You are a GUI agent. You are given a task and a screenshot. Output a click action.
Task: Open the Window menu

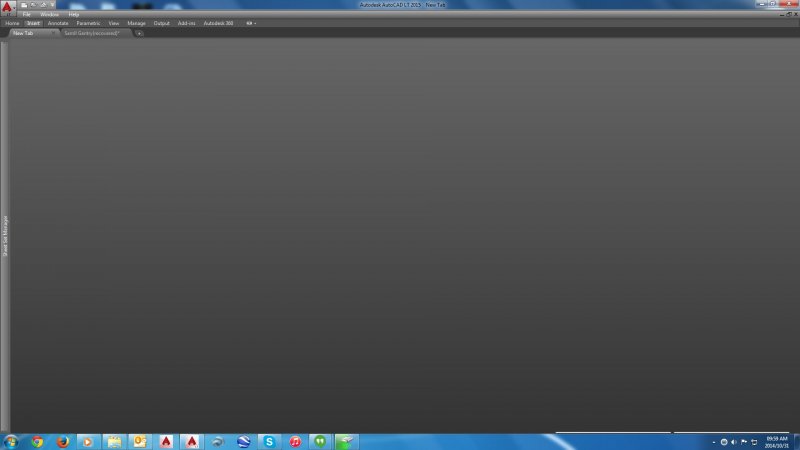click(x=49, y=15)
